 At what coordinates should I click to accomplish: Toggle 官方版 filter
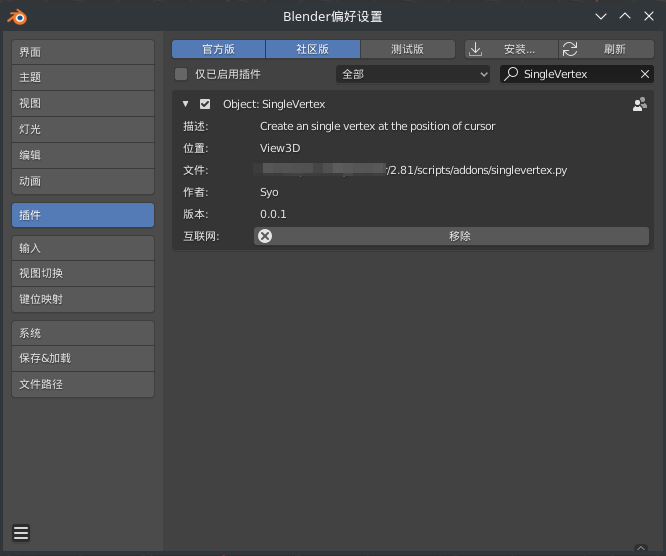tap(218, 49)
